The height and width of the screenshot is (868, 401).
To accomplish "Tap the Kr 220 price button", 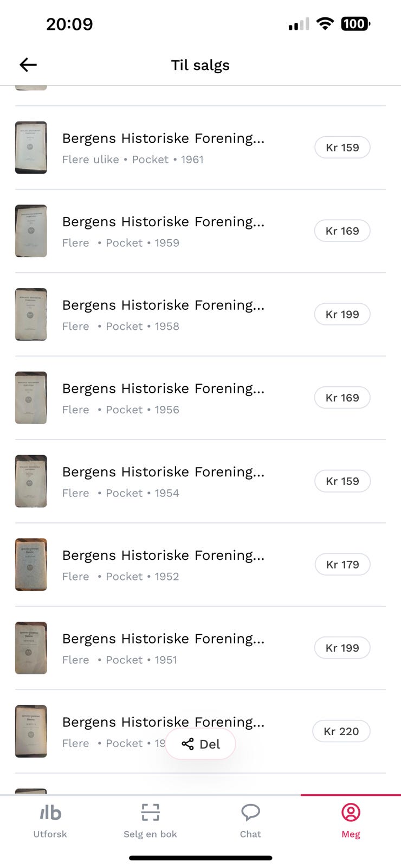I will pos(341,731).
